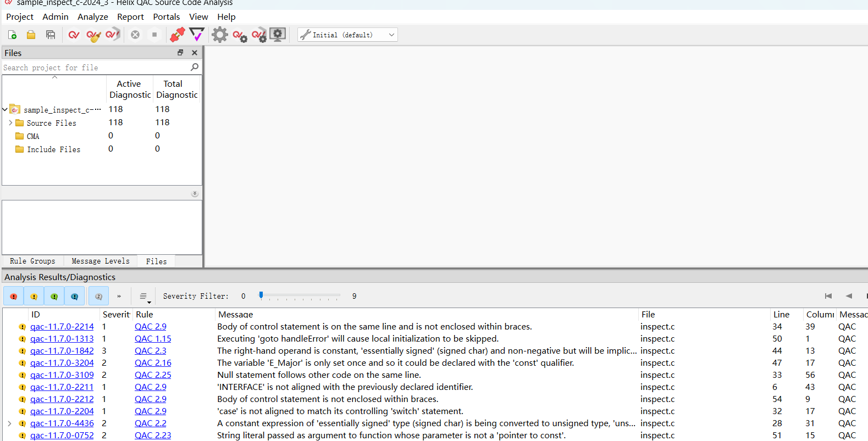This screenshot has height=441, width=868.
Task: Toggle the red diagnostics filter button
Action: (x=14, y=296)
